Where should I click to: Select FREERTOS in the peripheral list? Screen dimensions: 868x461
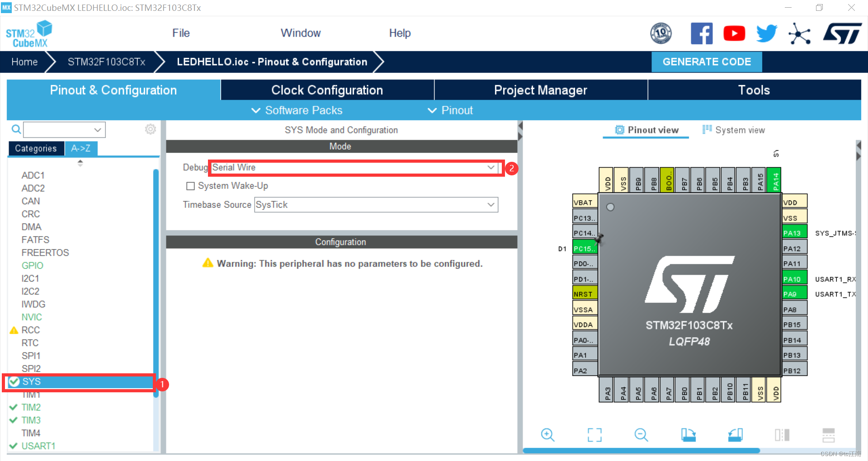pos(45,252)
